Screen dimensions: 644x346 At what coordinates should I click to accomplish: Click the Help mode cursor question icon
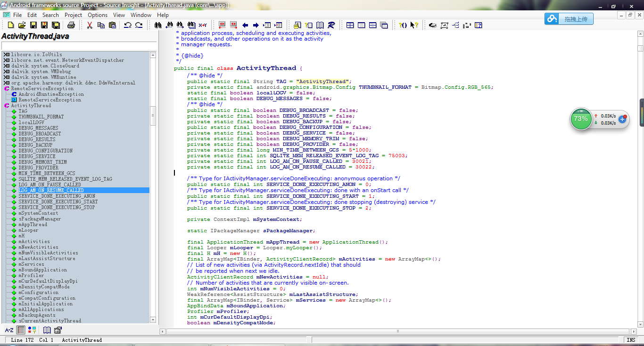(x=414, y=25)
